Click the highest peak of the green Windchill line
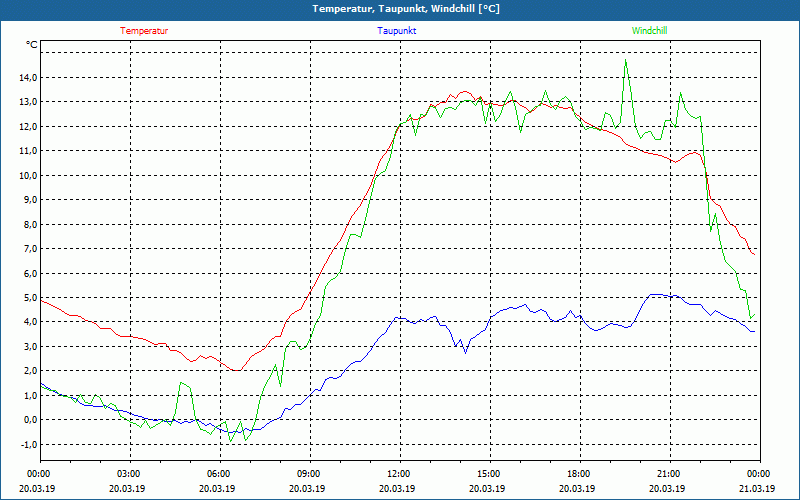This screenshot has height=500, width=800. (x=626, y=60)
